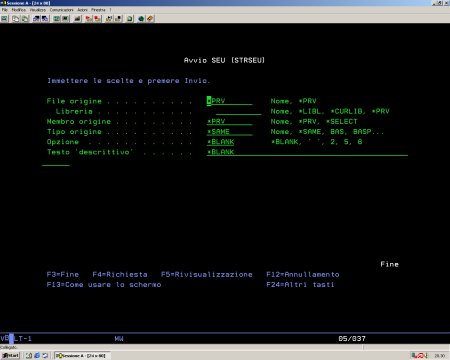Open the Keyboard Map toolbar icon
450x360 pixels.
click(78, 19)
